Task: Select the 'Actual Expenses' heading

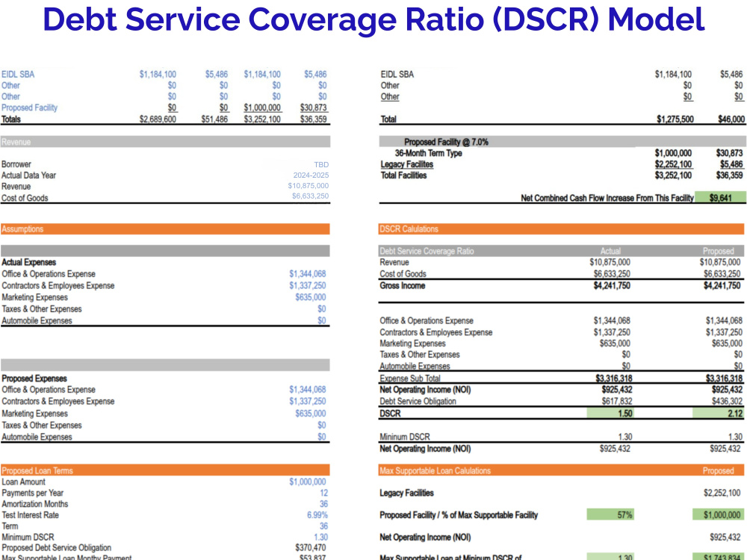Action: pos(28,262)
